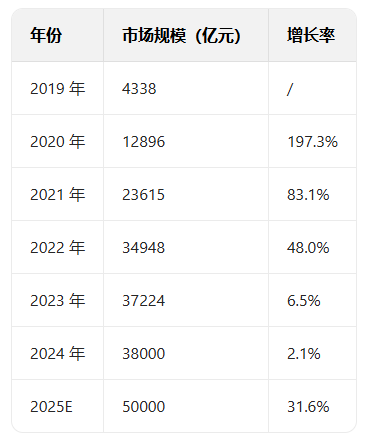Click the 34948 market size value

click(143, 248)
